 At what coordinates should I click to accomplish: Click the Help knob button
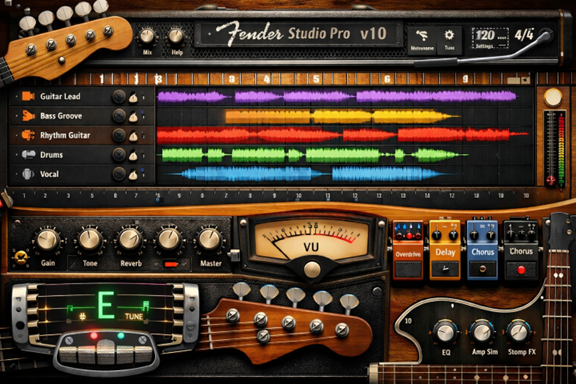176,36
